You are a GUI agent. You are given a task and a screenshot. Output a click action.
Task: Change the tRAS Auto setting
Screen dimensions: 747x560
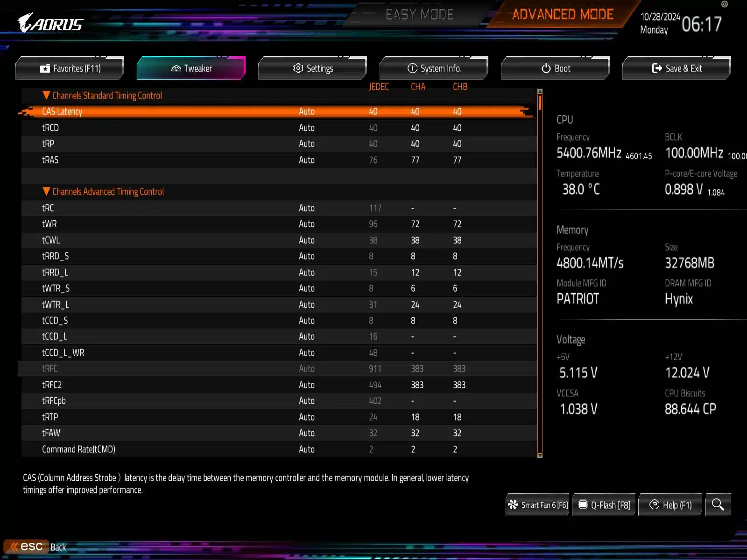click(x=307, y=160)
